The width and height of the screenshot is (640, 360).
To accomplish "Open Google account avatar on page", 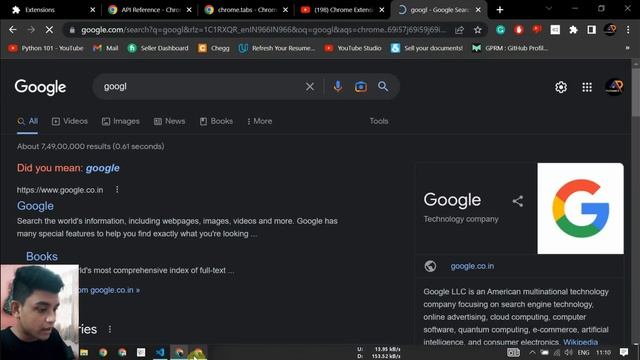I will [x=614, y=87].
